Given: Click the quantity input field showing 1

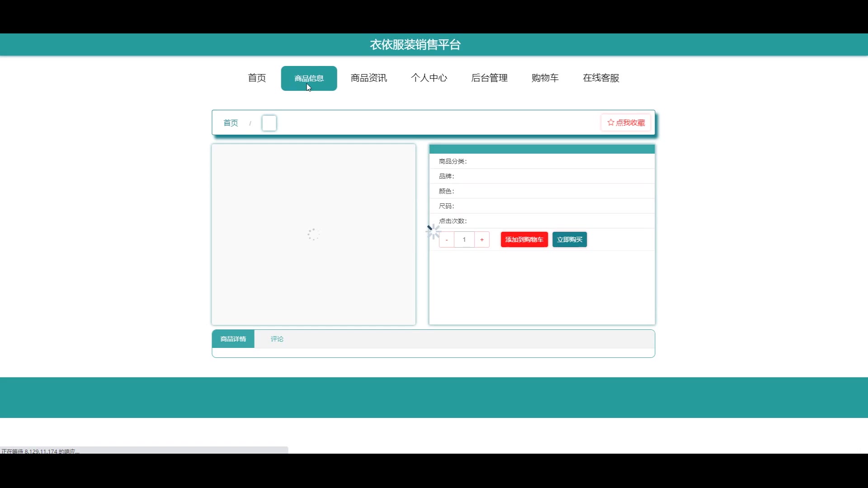Looking at the screenshot, I should [464, 240].
